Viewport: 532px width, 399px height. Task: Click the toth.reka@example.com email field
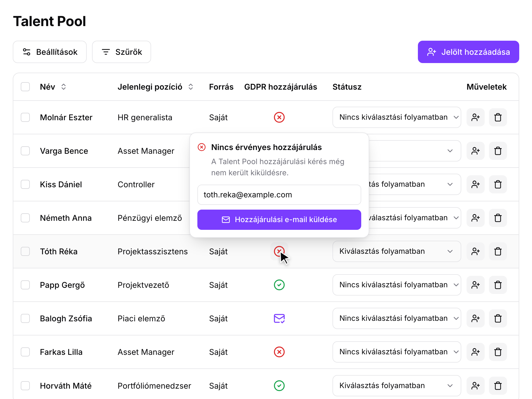279,195
